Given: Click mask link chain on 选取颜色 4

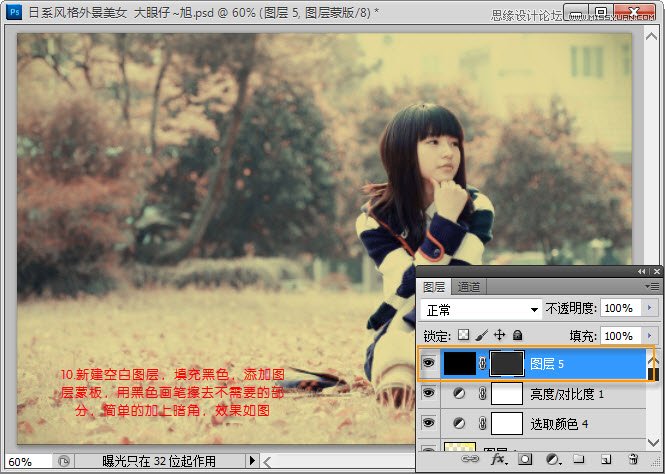Looking at the screenshot, I should [x=482, y=424].
